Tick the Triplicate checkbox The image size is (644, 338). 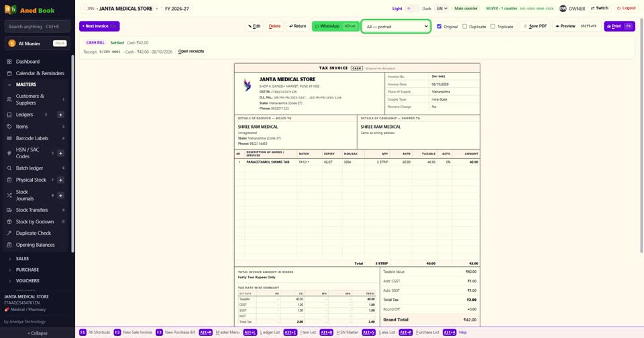tap(492, 26)
